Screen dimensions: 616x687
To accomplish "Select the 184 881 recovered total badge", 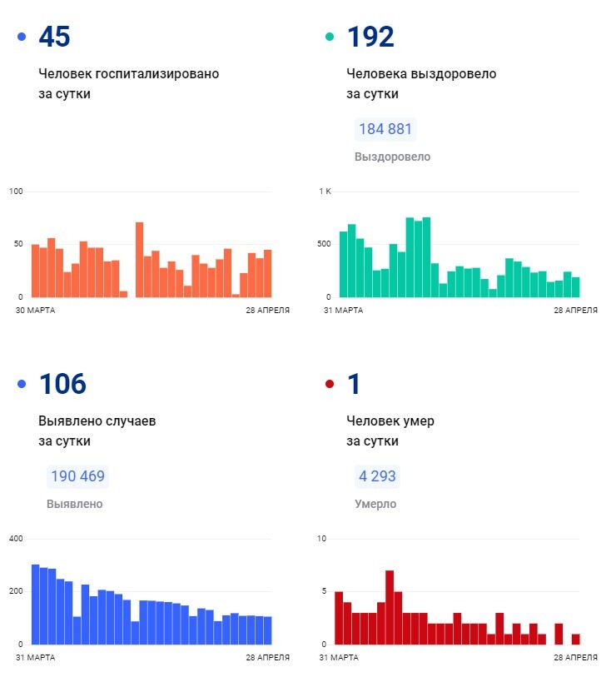I will point(385,129).
